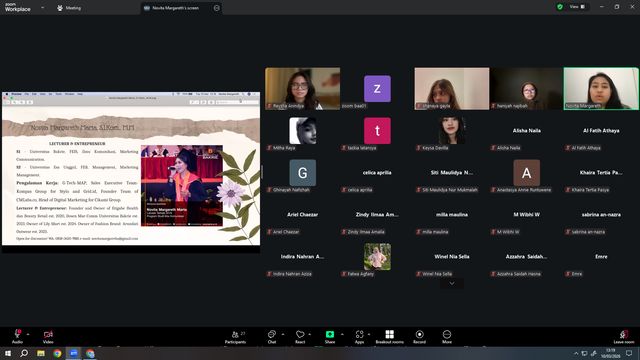The width and height of the screenshot is (640, 360).
Task: Open Zoom Workplace dropdown arrow
Action: (42, 7)
